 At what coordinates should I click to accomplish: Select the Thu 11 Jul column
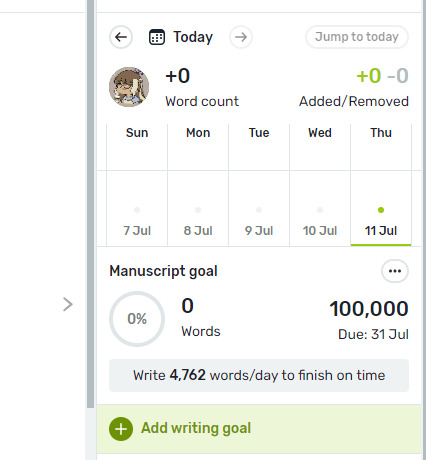click(381, 185)
